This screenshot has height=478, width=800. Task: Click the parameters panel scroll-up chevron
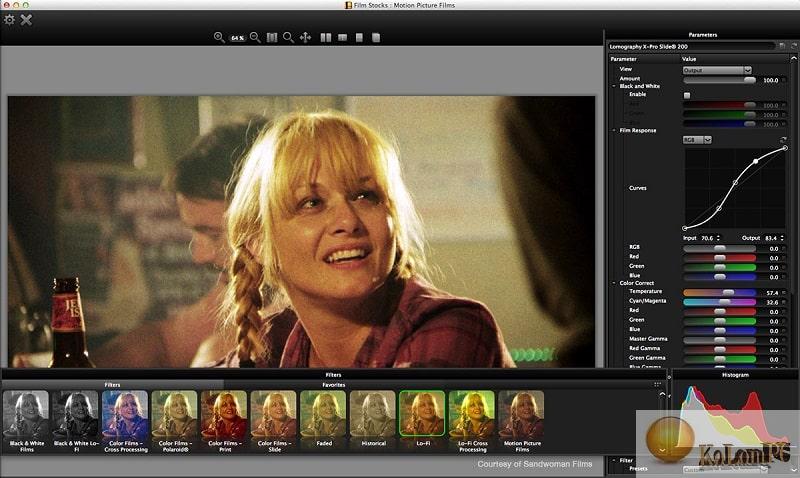click(794, 59)
